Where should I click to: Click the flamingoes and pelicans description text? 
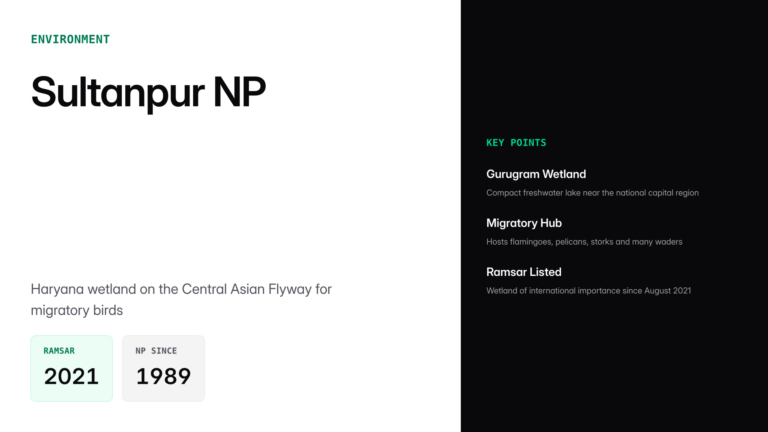(584, 241)
